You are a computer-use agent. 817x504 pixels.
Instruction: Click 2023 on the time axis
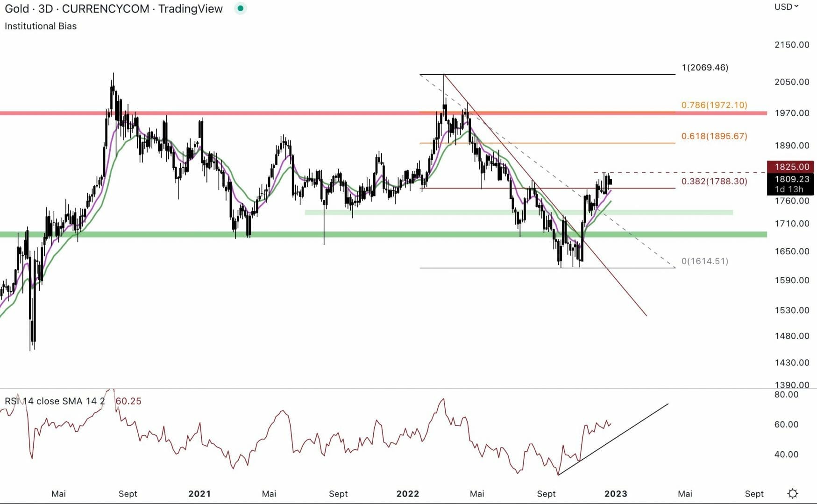615,494
